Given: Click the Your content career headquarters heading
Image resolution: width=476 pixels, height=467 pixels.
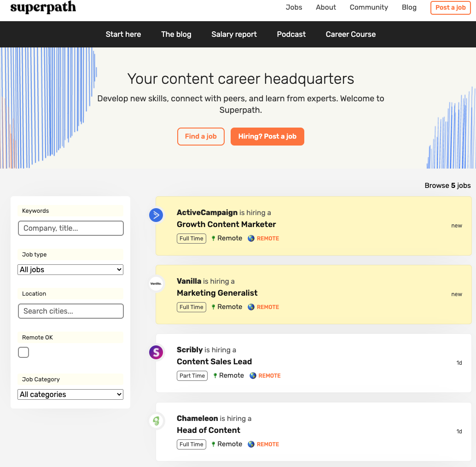Looking at the screenshot, I should tap(241, 79).
